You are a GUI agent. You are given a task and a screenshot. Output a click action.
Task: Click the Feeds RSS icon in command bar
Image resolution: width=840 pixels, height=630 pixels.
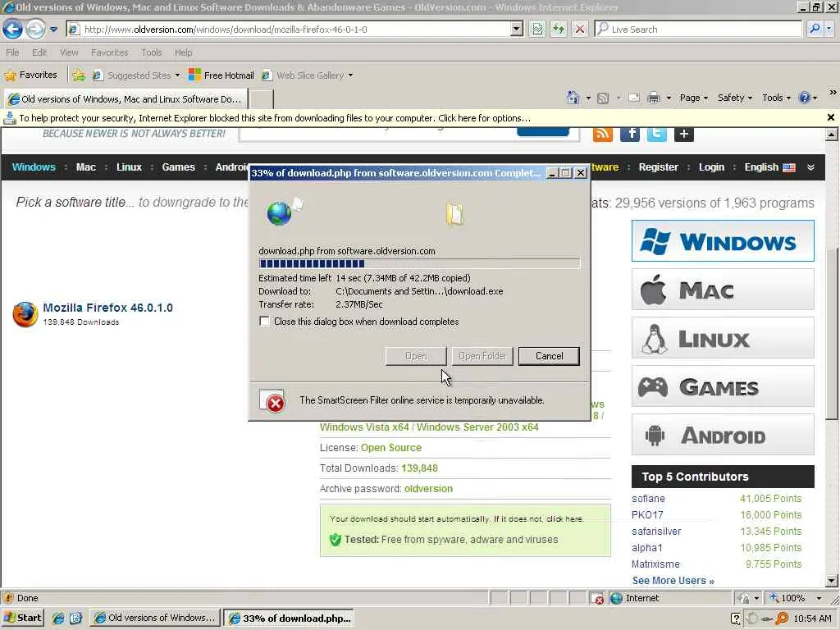pyautogui.click(x=603, y=98)
